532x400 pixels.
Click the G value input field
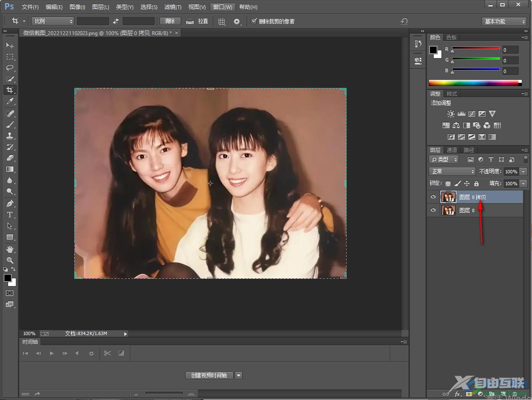pos(510,61)
